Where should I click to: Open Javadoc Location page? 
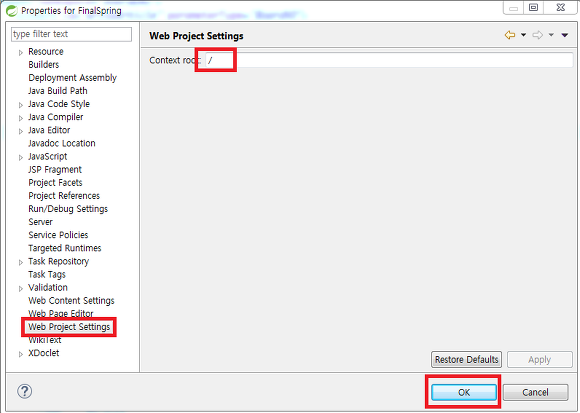pos(62,143)
